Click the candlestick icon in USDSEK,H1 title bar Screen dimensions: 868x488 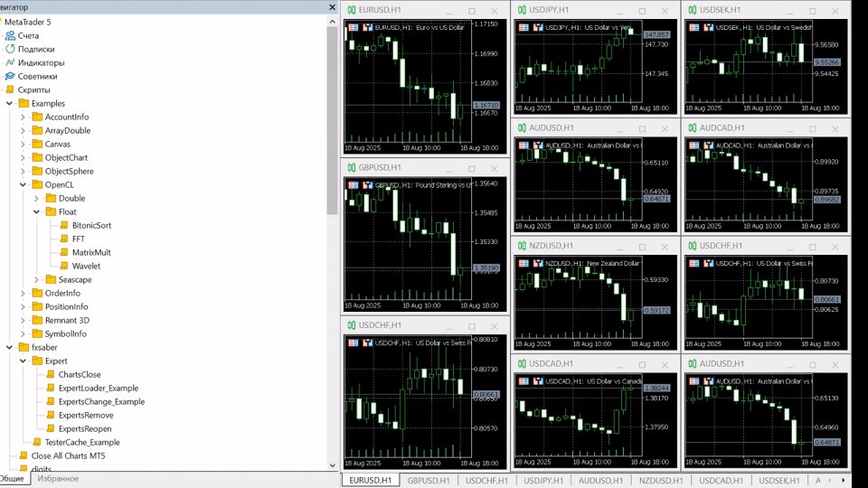click(693, 10)
